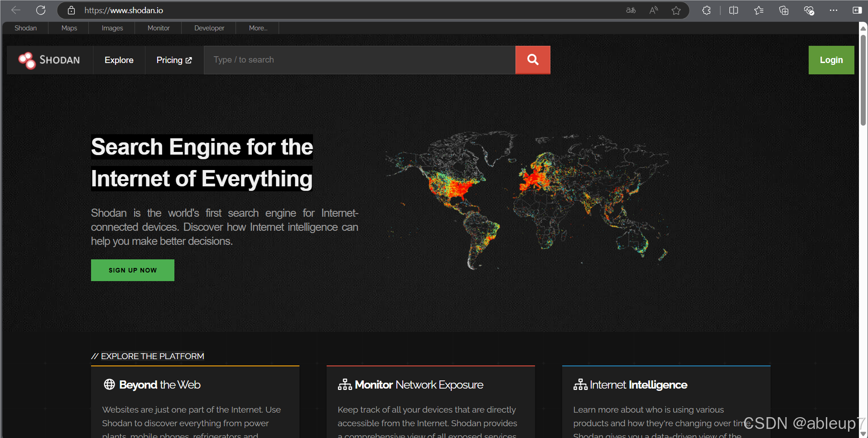Open the Internet Intelligence heading
The width and height of the screenshot is (868, 438).
(x=638, y=384)
